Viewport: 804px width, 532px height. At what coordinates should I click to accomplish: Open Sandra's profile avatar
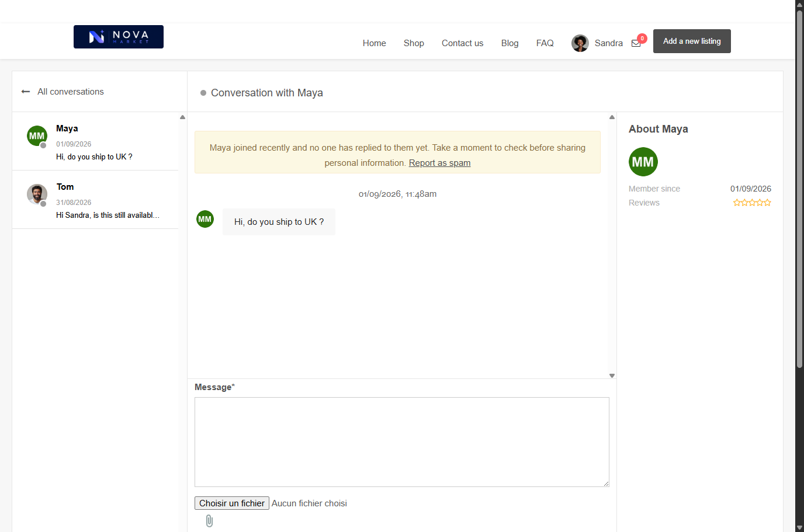(x=580, y=43)
